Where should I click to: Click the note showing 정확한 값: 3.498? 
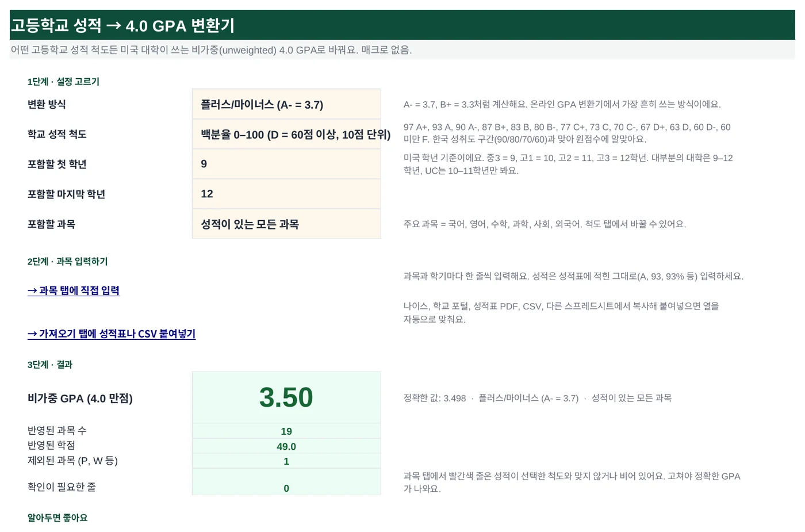click(x=537, y=398)
